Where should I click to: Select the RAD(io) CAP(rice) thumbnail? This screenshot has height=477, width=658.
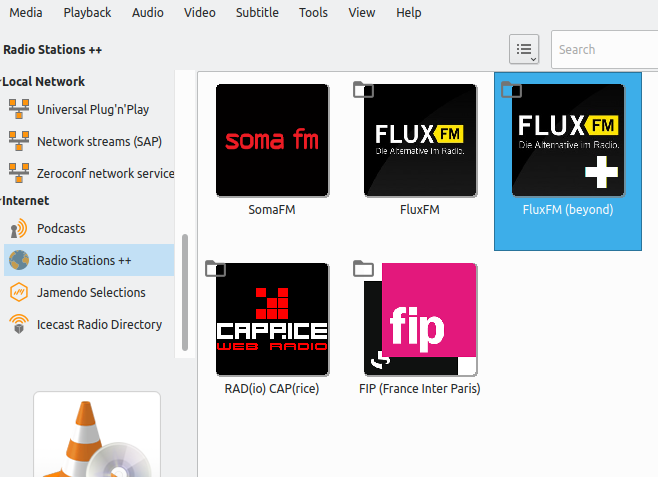point(272,319)
